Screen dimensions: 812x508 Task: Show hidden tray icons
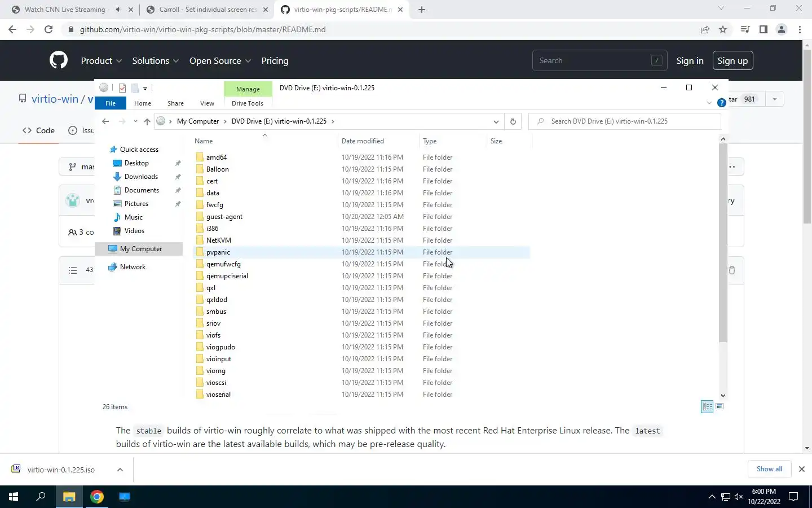712,497
